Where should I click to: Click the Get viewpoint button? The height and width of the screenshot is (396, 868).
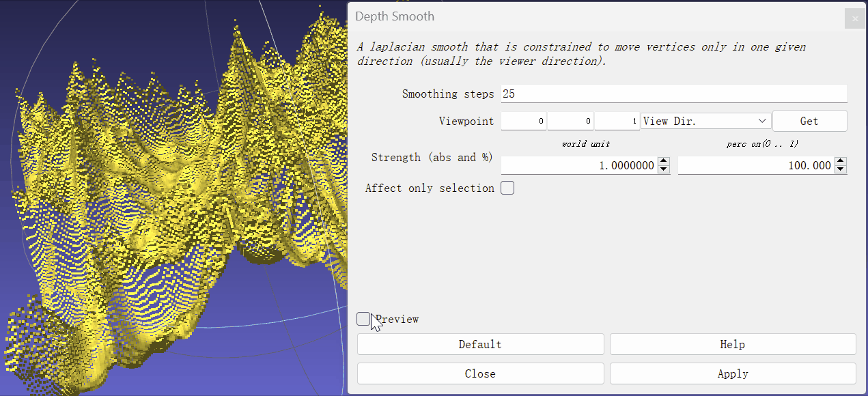coord(809,121)
